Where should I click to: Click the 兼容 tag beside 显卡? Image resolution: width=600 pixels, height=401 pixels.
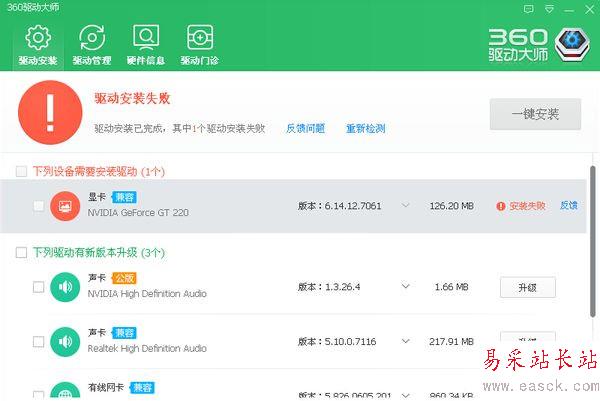124,197
